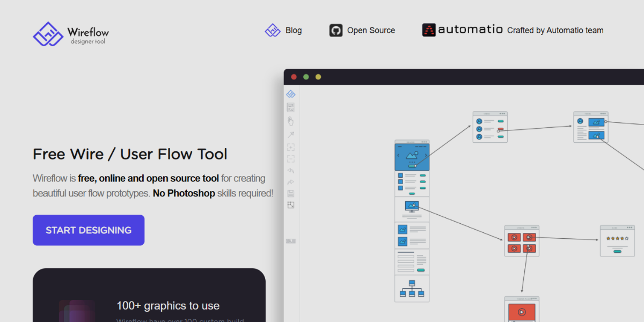The height and width of the screenshot is (322, 644).
Task: Select the arrow connector tool
Action: coord(290,134)
